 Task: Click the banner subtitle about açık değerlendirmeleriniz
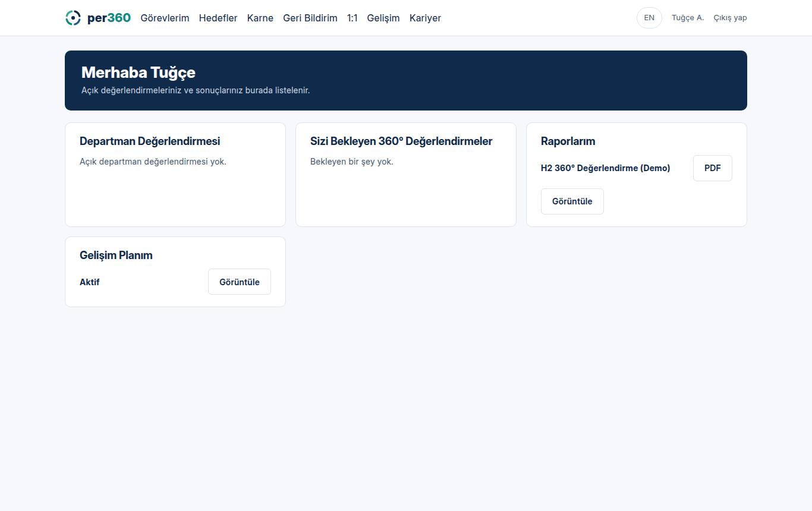click(x=196, y=90)
